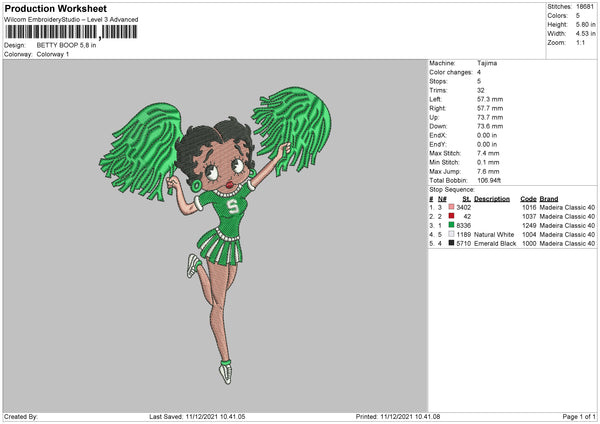Click the Color changes value 4

479,72
